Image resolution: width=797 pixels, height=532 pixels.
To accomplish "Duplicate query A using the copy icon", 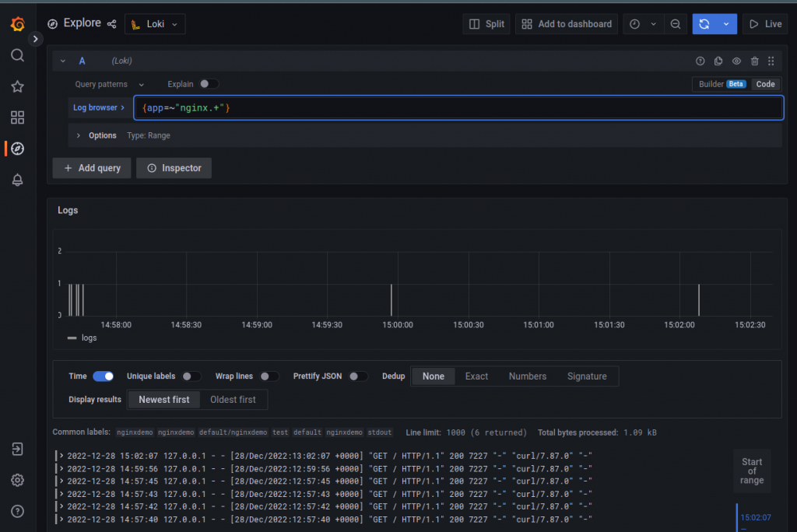I will pos(718,61).
